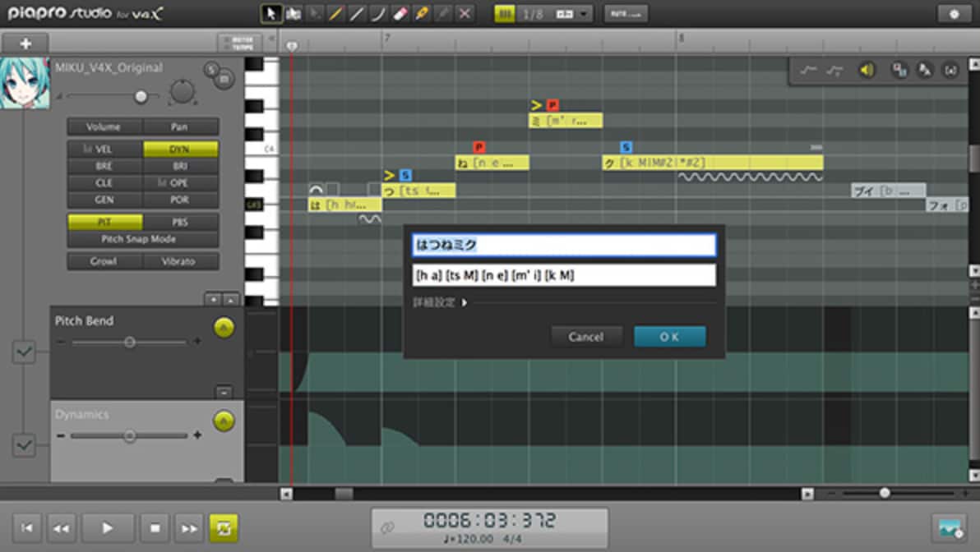Toggle the yellow speaker audition icon
The image size is (980, 552).
click(867, 71)
